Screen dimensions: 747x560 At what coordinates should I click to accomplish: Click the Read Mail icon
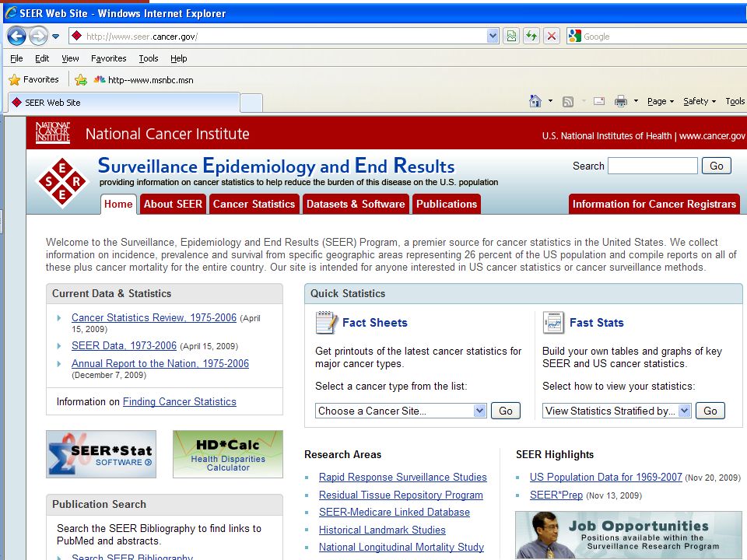point(599,101)
